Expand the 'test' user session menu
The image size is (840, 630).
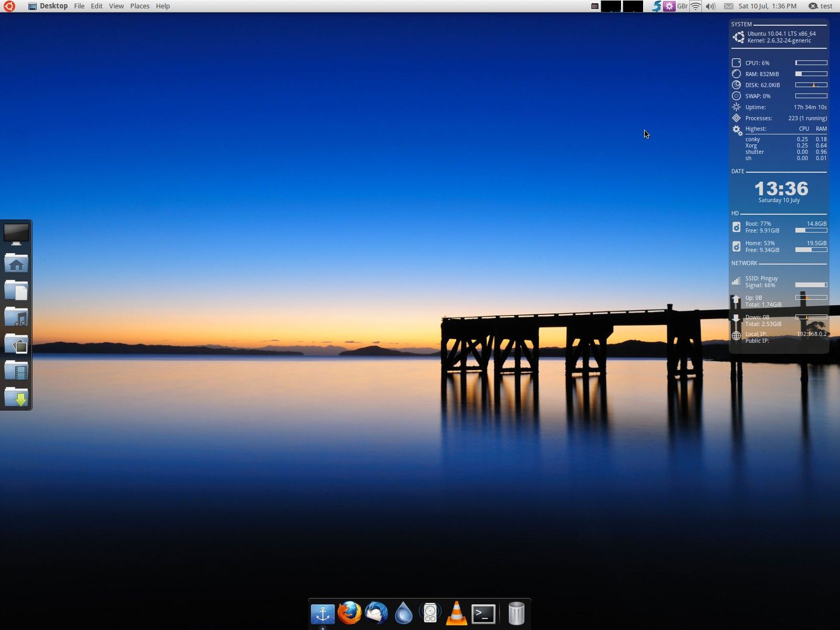(x=821, y=6)
